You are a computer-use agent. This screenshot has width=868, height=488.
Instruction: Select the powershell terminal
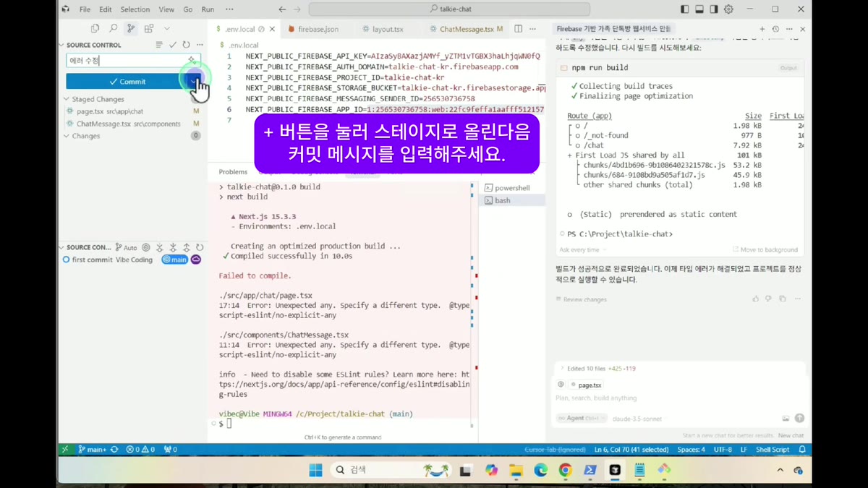(x=512, y=188)
